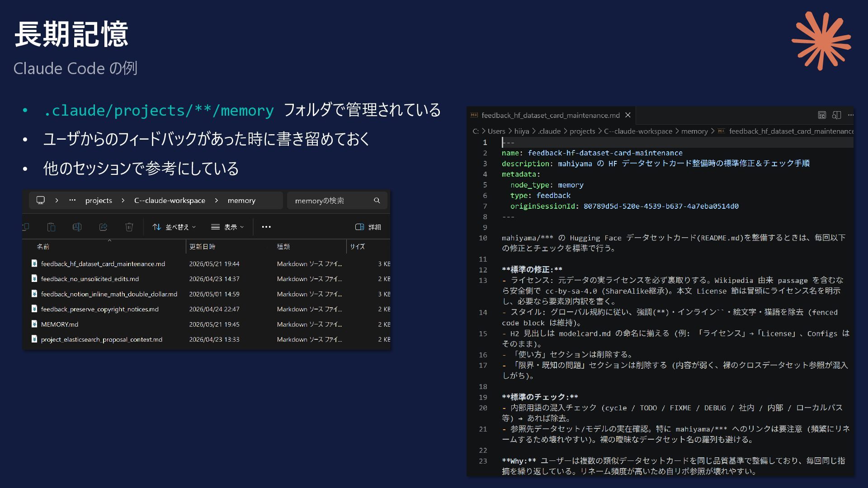Click the markdown icon on the editor tab

pos(474,115)
